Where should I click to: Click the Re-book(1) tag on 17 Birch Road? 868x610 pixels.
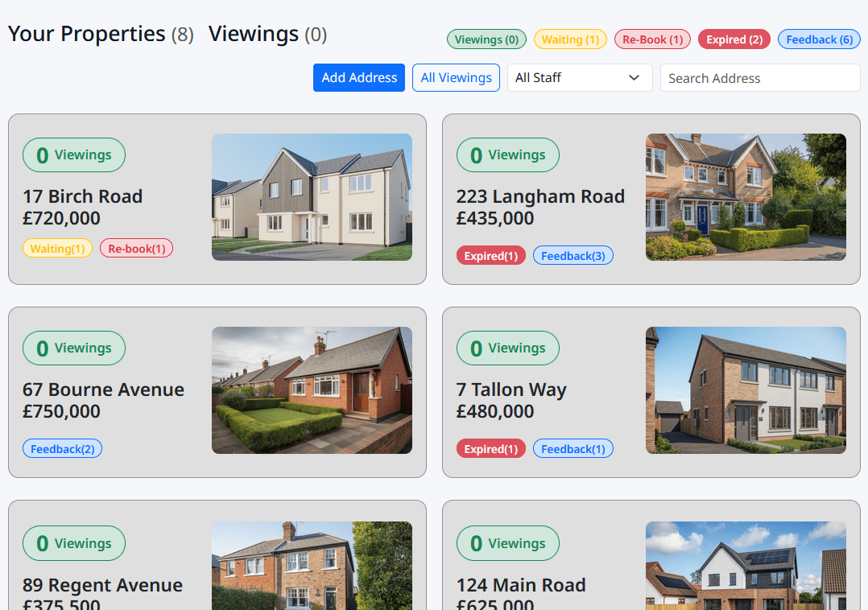point(136,249)
